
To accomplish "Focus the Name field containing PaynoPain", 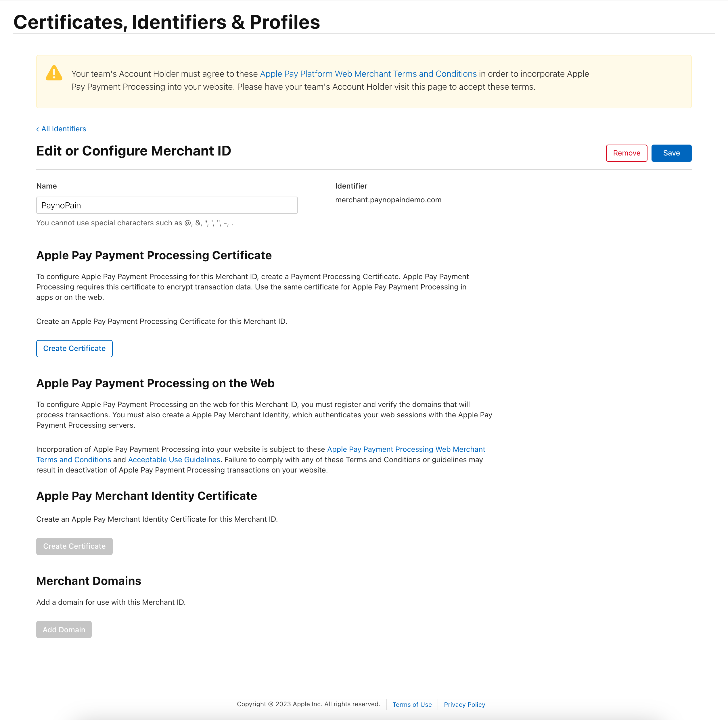I will (167, 205).
